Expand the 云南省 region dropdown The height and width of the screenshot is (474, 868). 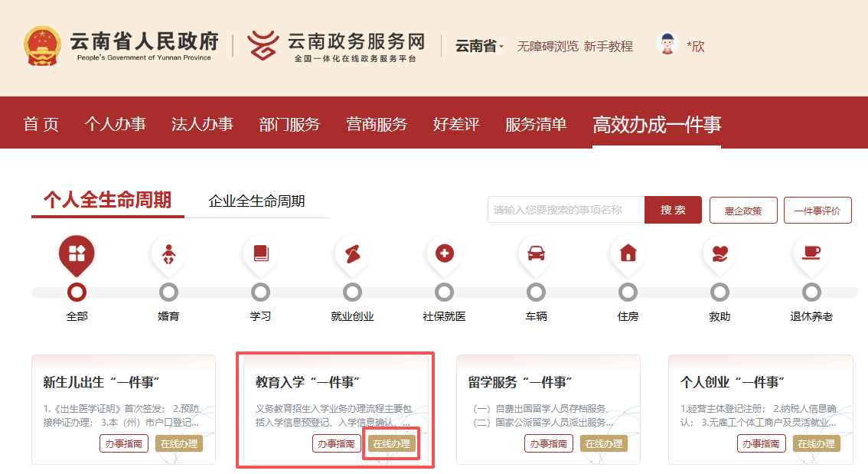[480, 46]
